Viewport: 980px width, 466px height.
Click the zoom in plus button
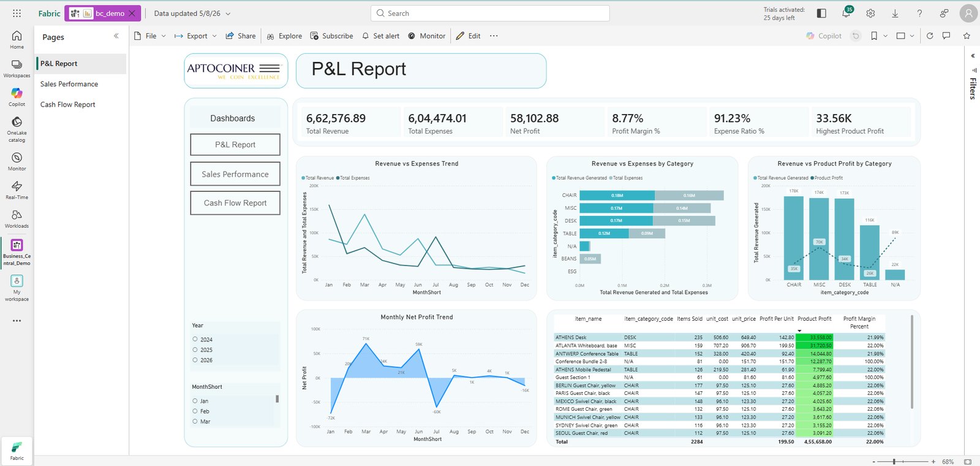[933, 461]
